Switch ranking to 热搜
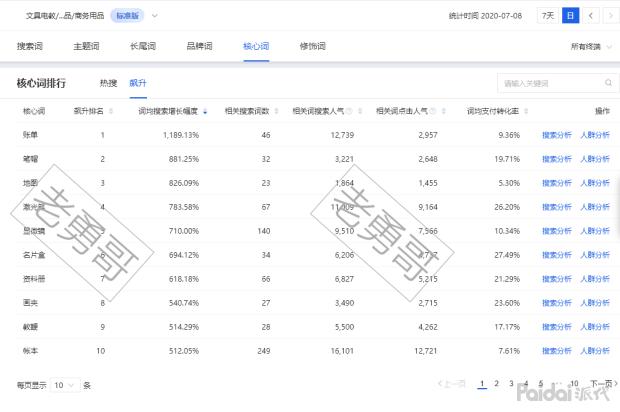 point(108,83)
